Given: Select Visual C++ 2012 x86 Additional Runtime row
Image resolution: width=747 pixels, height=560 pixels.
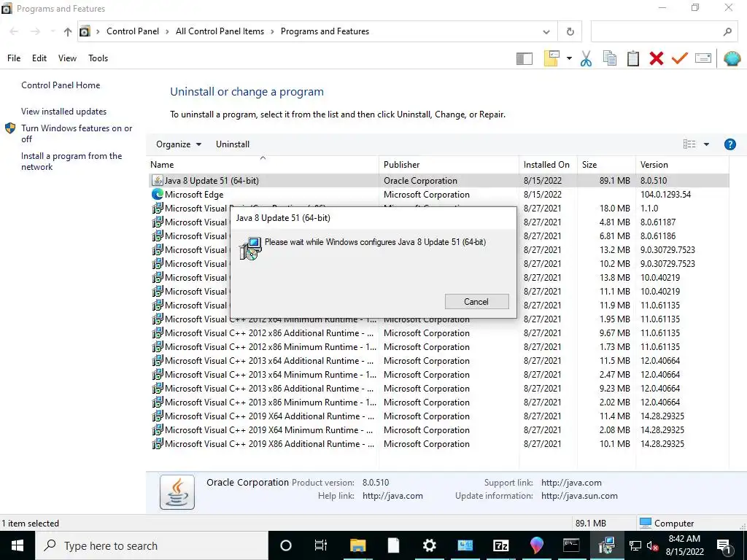Looking at the screenshot, I should [x=438, y=332].
